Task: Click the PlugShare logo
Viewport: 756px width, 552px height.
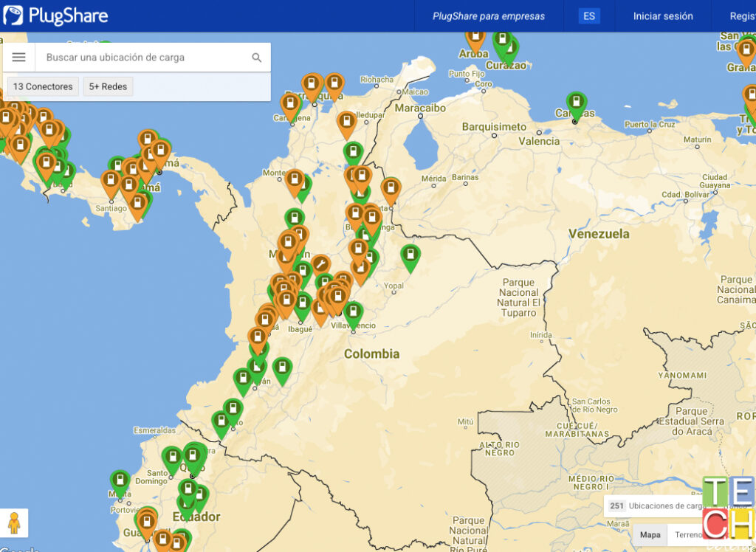Action: tap(55, 15)
